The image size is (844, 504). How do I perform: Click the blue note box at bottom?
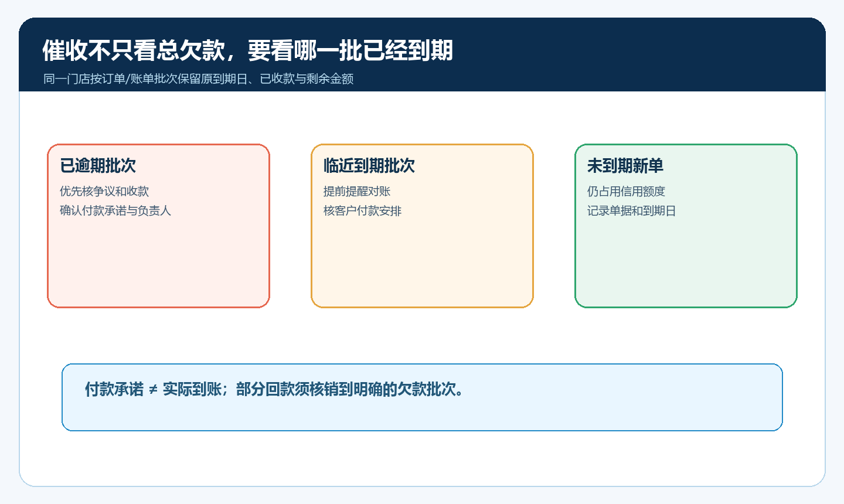tap(422, 397)
